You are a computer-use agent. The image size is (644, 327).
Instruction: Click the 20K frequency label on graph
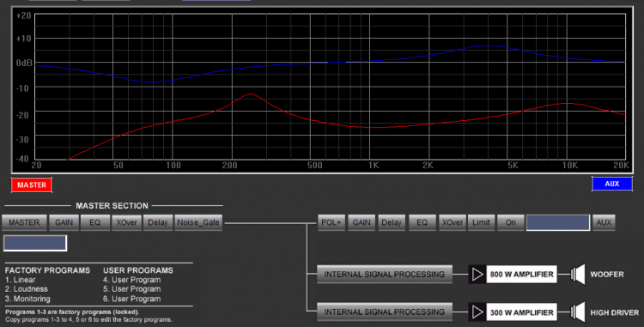tap(621, 166)
